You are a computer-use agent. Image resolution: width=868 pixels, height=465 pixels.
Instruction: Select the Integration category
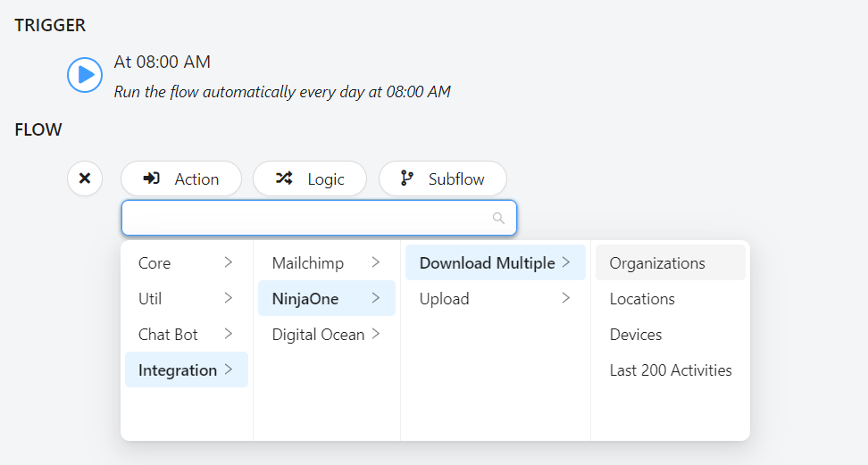187,370
